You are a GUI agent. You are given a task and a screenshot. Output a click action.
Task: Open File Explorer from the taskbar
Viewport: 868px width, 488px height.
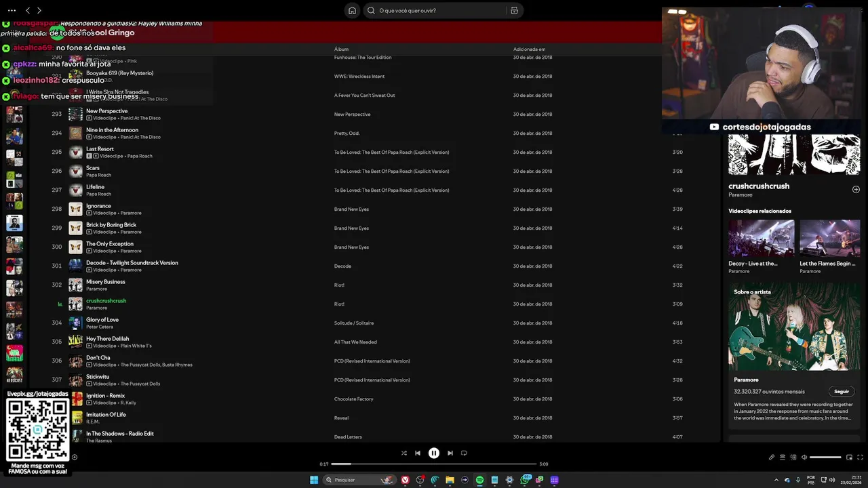[x=450, y=480]
